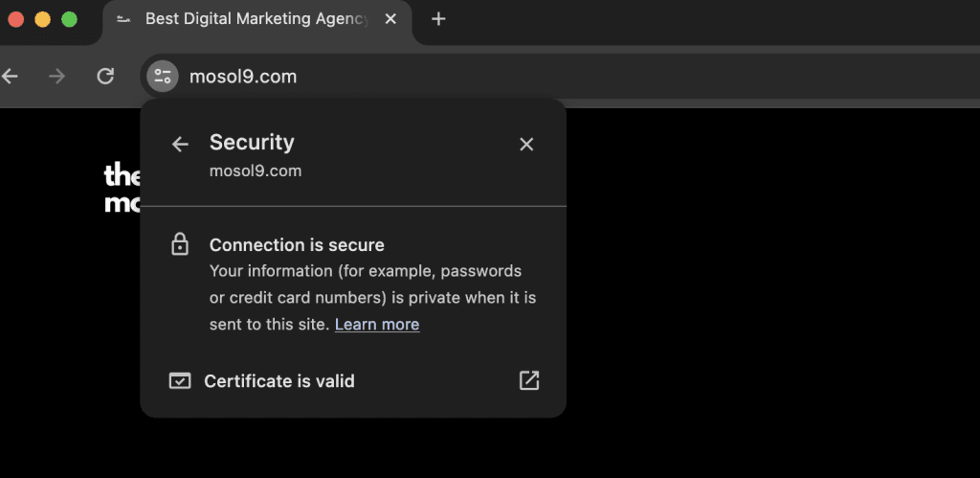The width and height of the screenshot is (980, 478).
Task: Select the Best Digital Marketing Agency tab
Action: click(256, 19)
